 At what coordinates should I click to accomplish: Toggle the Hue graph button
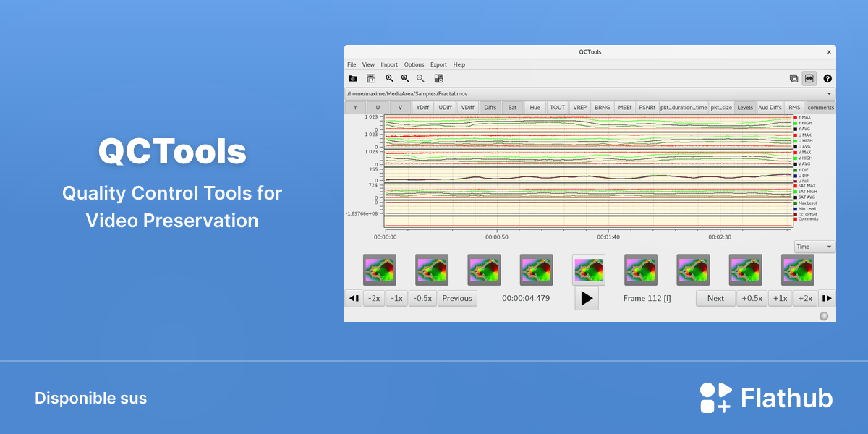click(x=535, y=107)
